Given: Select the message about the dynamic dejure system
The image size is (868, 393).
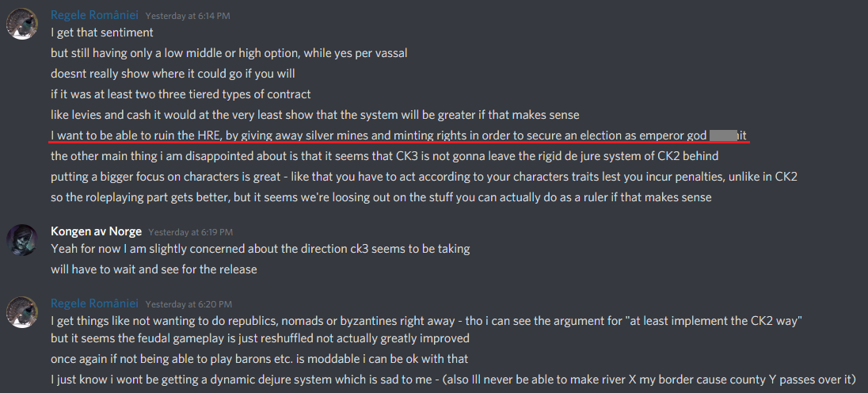Looking at the screenshot, I should coord(453,380).
